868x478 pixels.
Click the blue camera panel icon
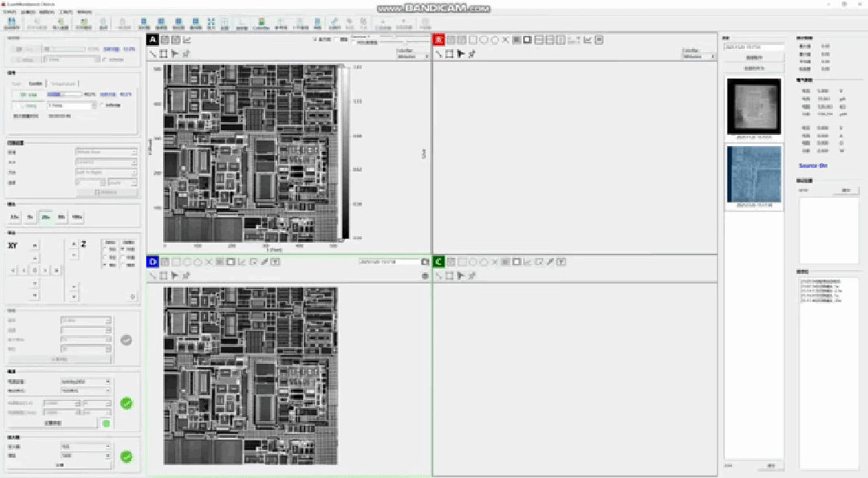(153, 262)
